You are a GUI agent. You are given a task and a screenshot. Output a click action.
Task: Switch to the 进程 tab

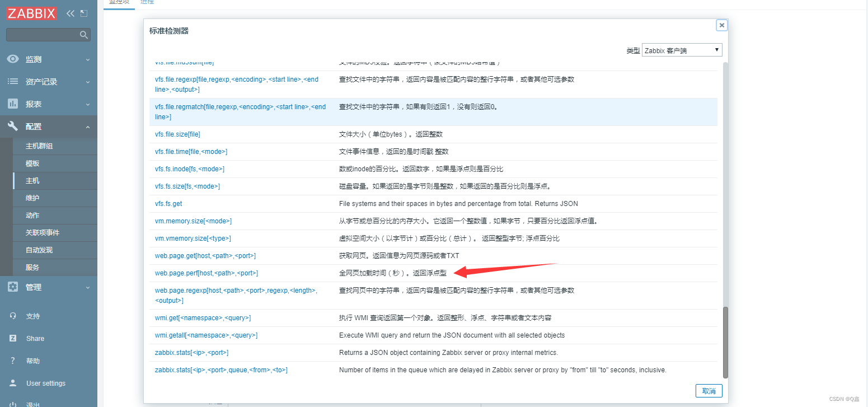click(x=147, y=3)
